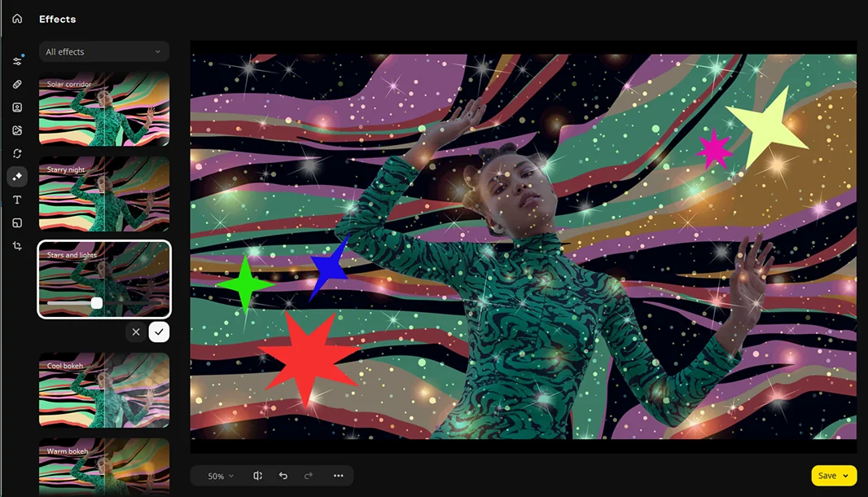The image size is (868, 497).
Task: Open the AI image tool icon
Action: 17,130
